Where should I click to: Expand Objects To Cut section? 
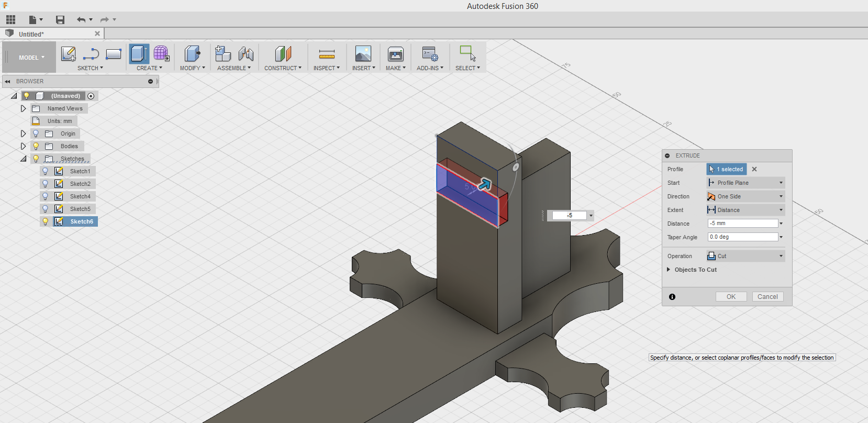(669, 270)
